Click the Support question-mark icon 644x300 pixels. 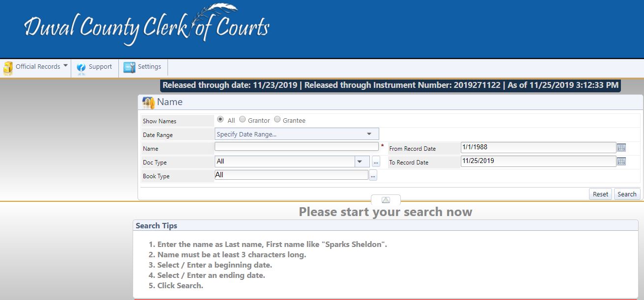[x=81, y=68]
